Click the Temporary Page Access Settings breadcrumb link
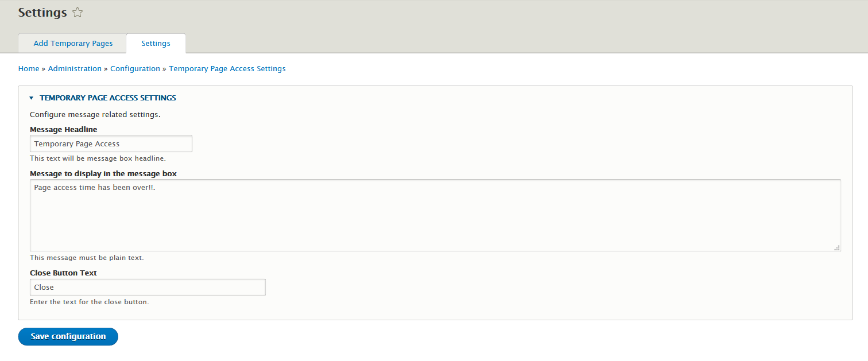The width and height of the screenshot is (868, 361). tap(227, 68)
